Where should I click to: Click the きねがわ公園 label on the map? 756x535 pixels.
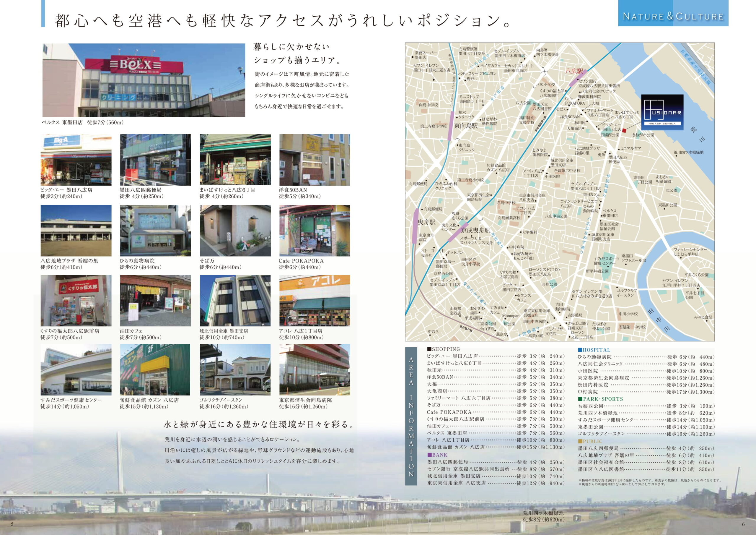(x=643, y=135)
